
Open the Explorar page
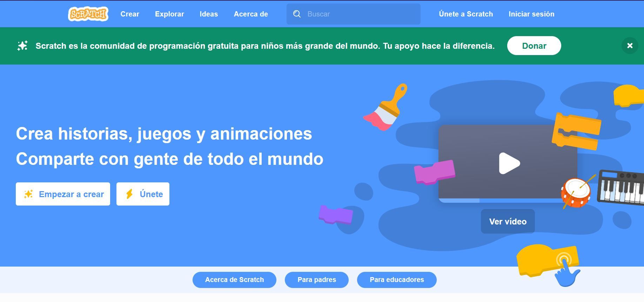(x=169, y=14)
